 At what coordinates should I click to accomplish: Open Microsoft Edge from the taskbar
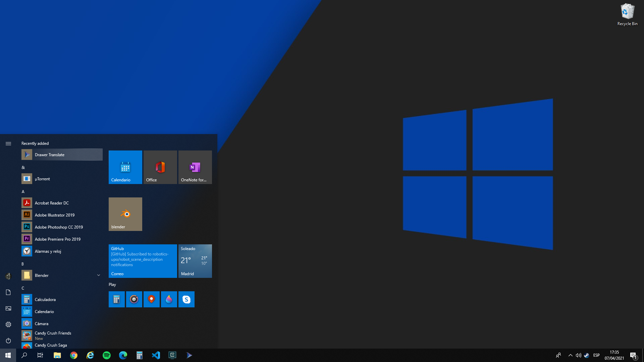click(x=123, y=355)
